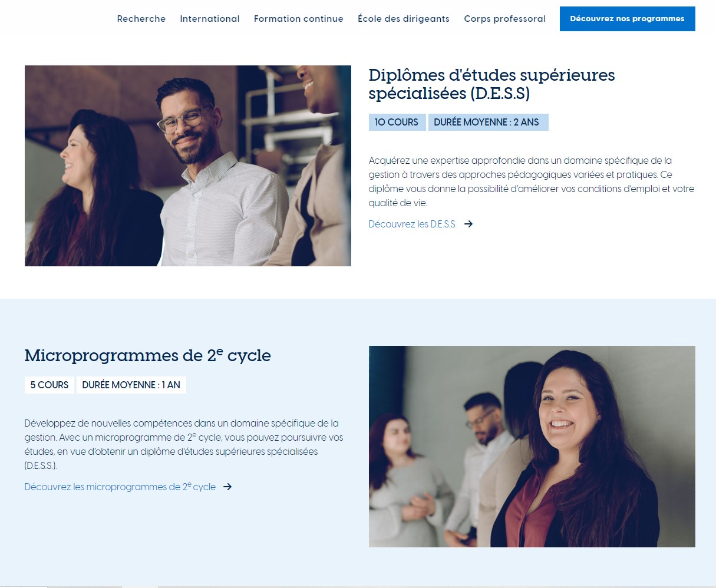The image size is (716, 588).
Task: Click the Découvrez nos programmes button
Action: pyautogui.click(x=628, y=19)
